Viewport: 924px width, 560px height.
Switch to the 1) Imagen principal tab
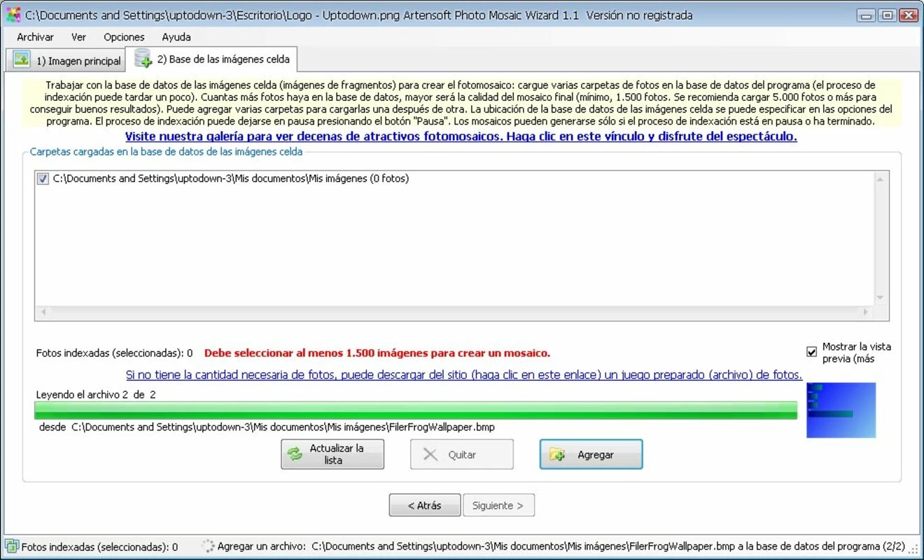tap(66, 61)
